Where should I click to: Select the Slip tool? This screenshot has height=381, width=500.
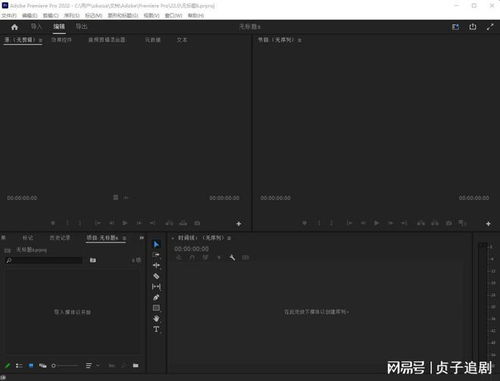coord(156,287)
